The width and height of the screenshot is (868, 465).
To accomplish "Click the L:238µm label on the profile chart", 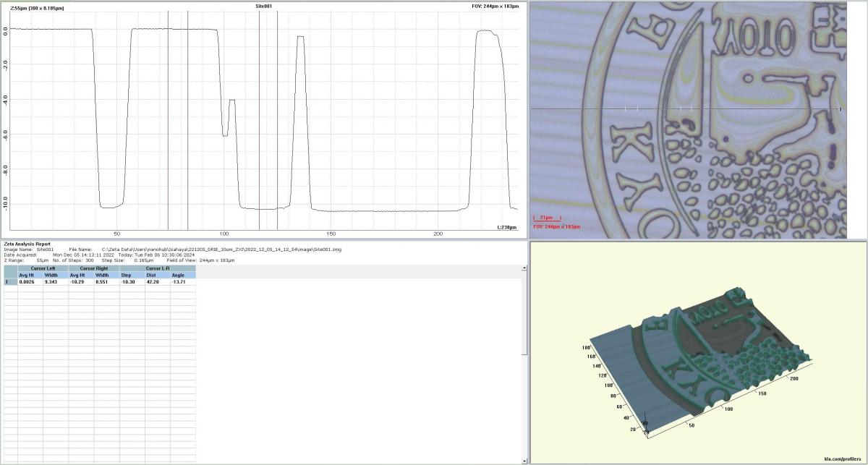I will click(x=507, y=227).
